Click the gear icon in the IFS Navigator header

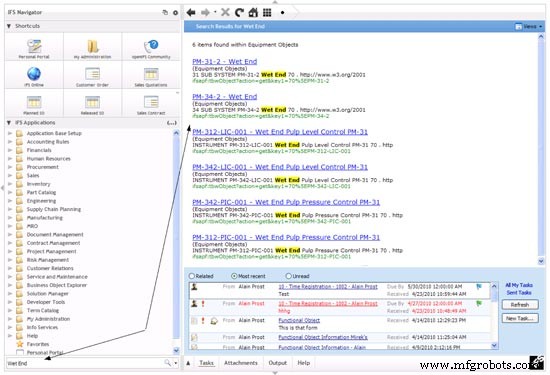click(x=175, y=13)
